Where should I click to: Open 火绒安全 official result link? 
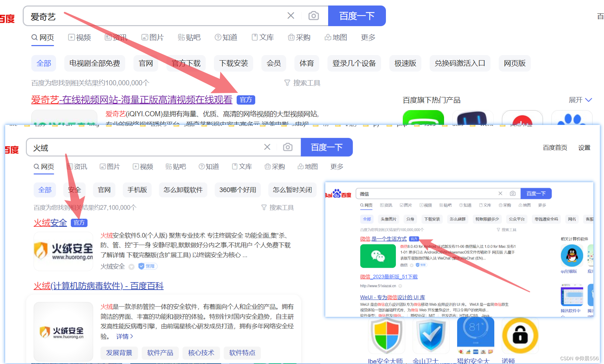point(50,223)
